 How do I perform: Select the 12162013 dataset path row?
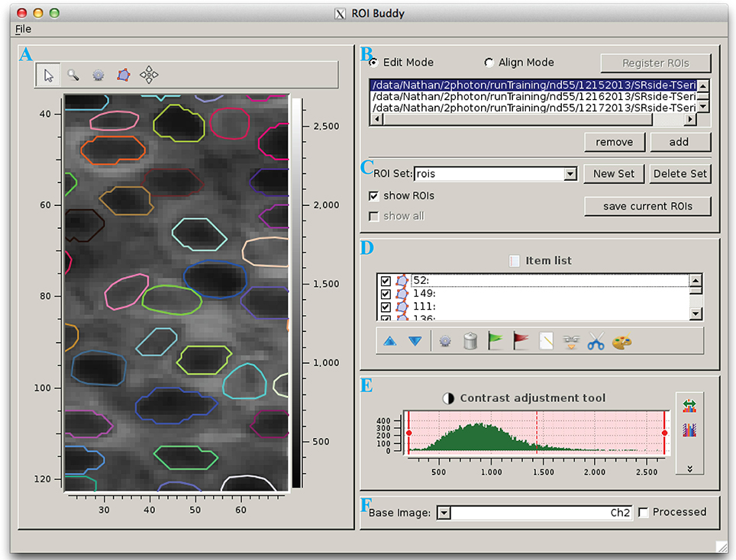click(533, 96)
